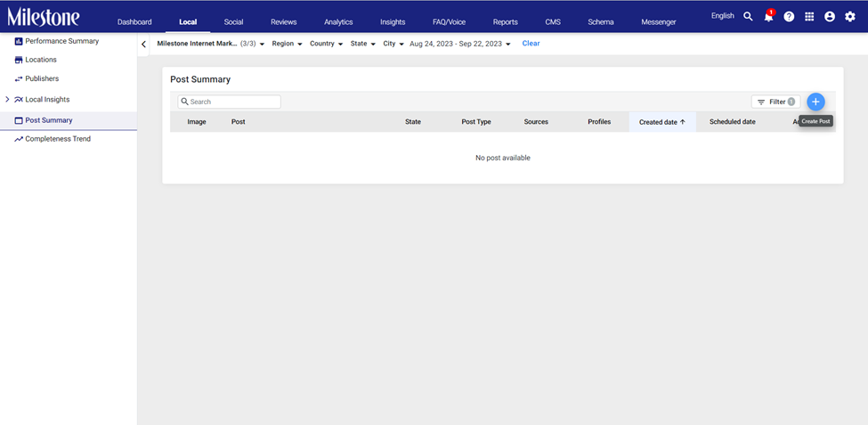
Task: Click the Post column header
Action: pyautogui.click(x=238, y=122)
